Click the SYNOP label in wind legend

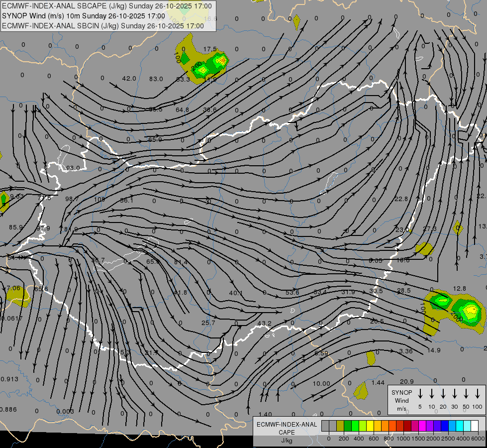point(401,393)
